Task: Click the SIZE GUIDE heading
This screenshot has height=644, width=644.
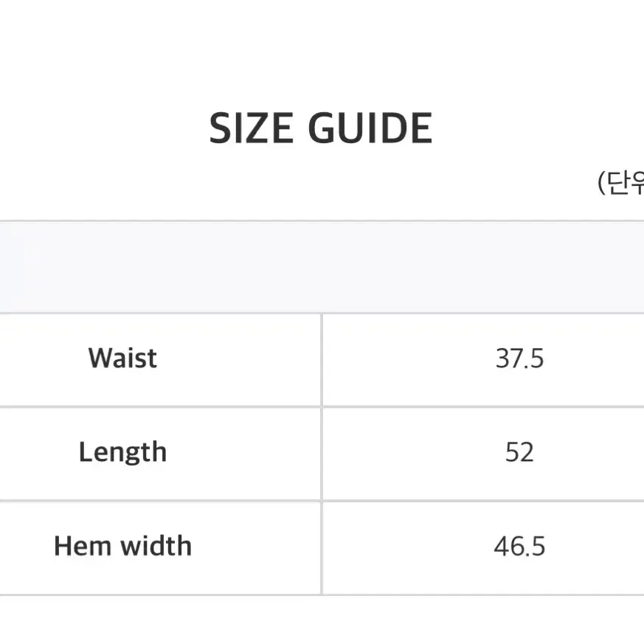Action: tap(321, 128)
